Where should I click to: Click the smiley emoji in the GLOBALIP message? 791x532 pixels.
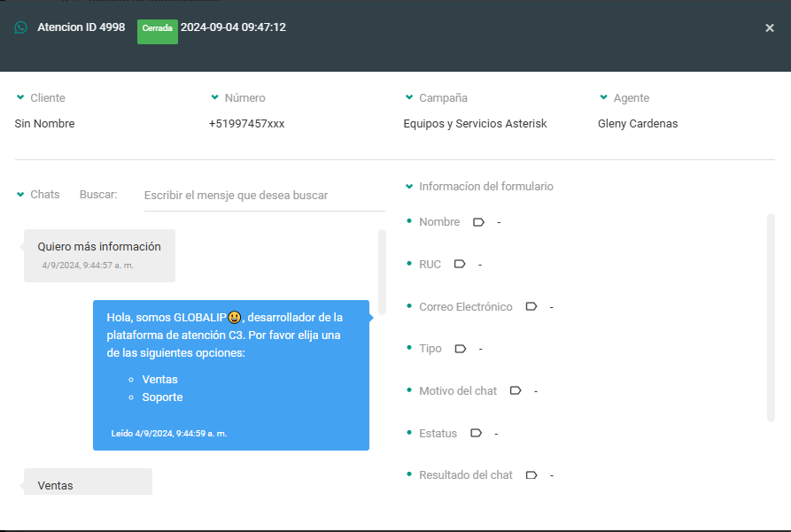[x=234, y=317]
